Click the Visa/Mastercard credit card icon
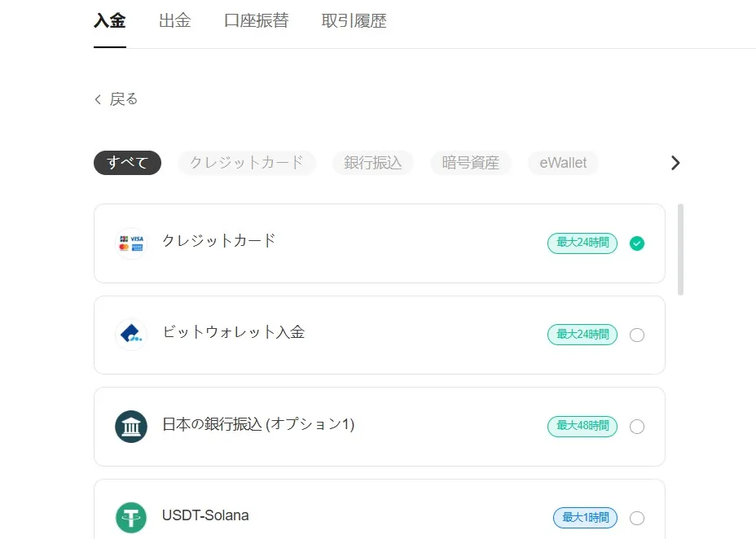756x539 pixels. [131, 242]
